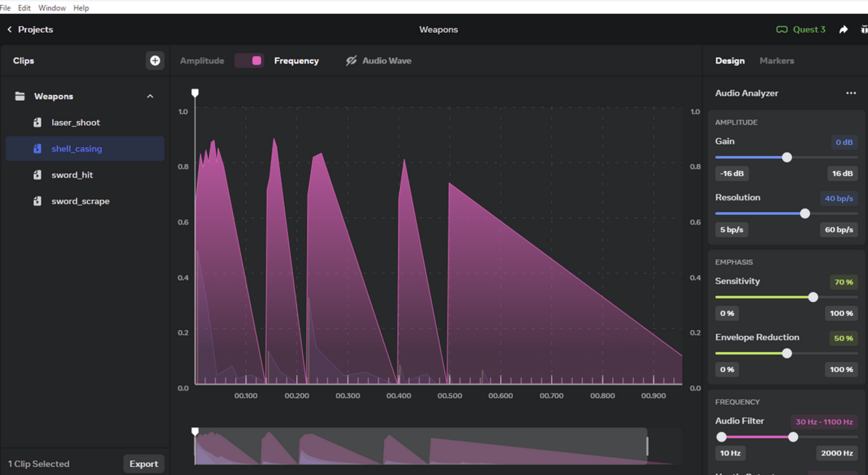Open Audio Analyzer three-dot options menu

coord(851,93)
